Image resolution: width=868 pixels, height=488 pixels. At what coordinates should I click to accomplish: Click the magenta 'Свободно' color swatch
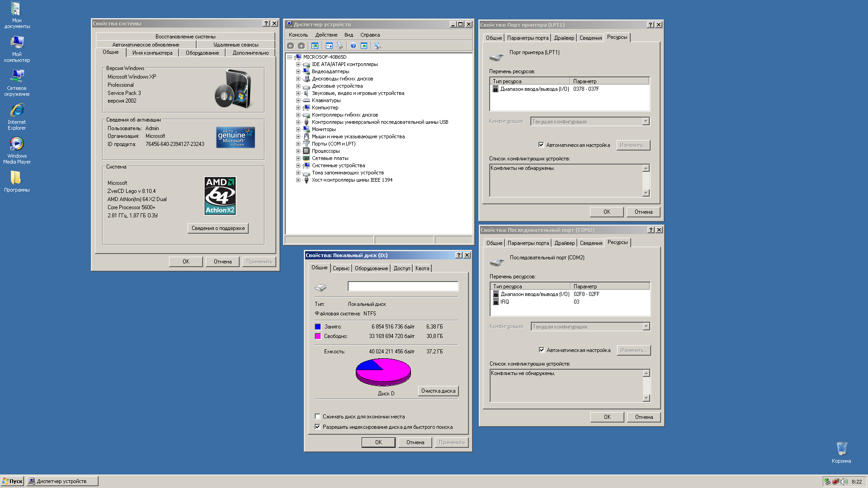coord(318,336)
